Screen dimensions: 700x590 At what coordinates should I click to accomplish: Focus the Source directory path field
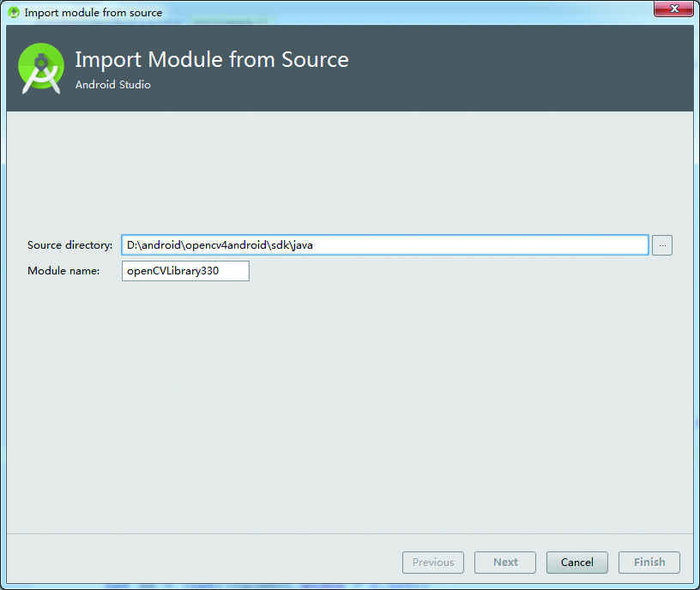pyautogui.click(x=385, y=245)
